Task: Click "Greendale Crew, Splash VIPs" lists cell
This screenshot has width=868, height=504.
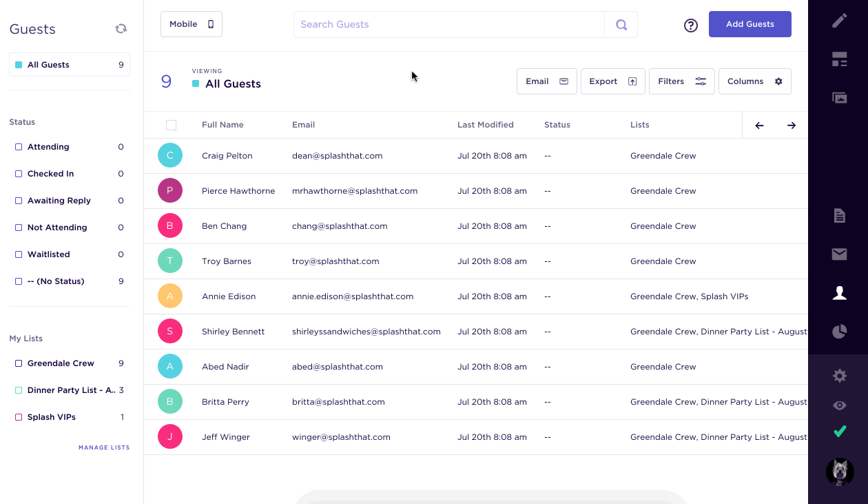Action: click(689, 296)
